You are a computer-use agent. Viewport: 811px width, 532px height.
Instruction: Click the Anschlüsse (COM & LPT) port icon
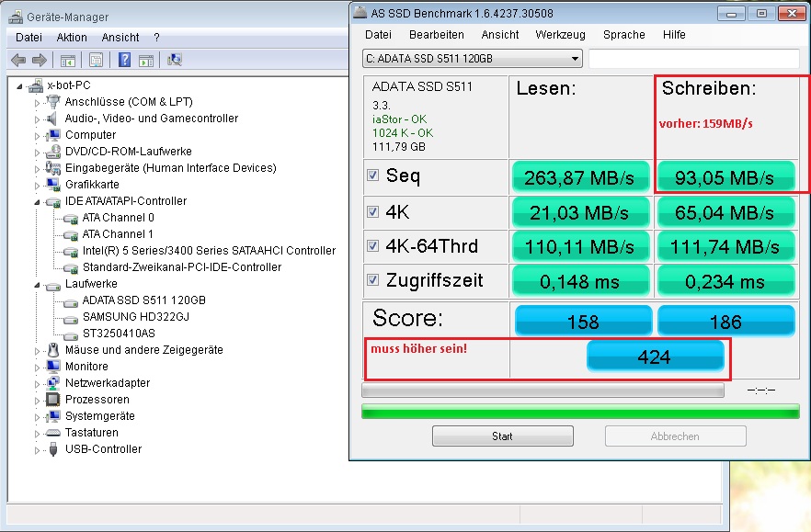pyautogui.click(x=53, y=102)
